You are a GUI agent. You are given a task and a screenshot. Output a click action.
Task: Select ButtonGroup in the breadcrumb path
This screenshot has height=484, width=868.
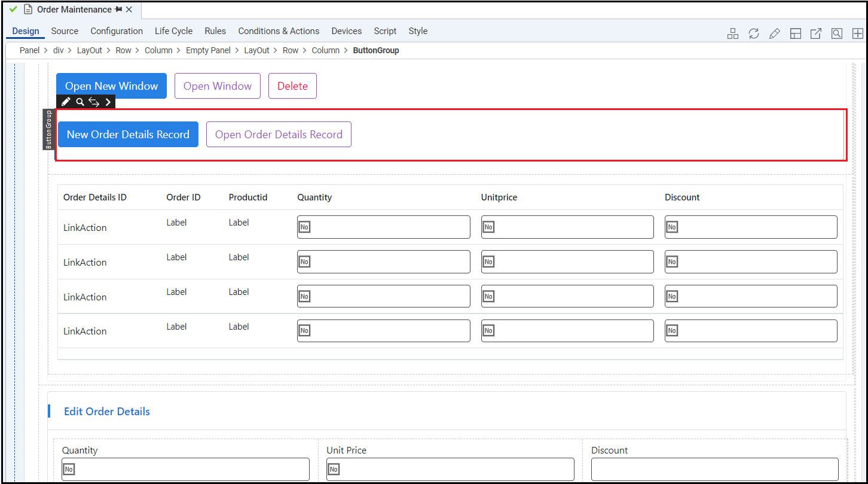(x=375, y=50)
